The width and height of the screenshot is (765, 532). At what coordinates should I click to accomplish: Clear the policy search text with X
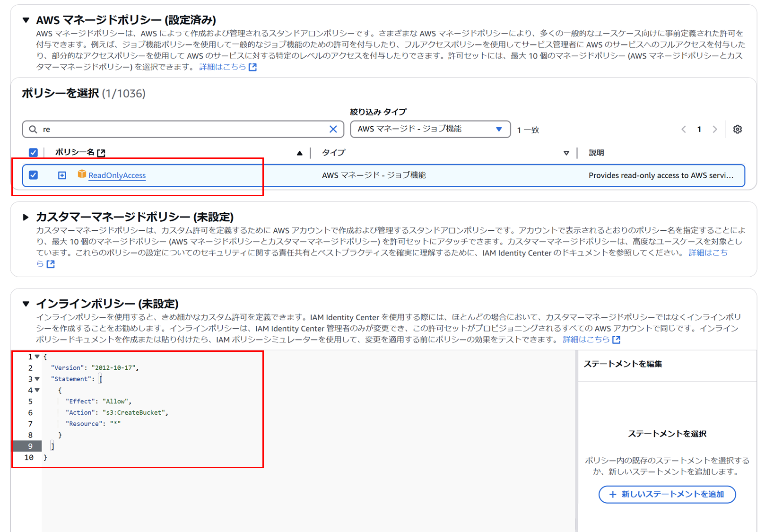point(333,129)
